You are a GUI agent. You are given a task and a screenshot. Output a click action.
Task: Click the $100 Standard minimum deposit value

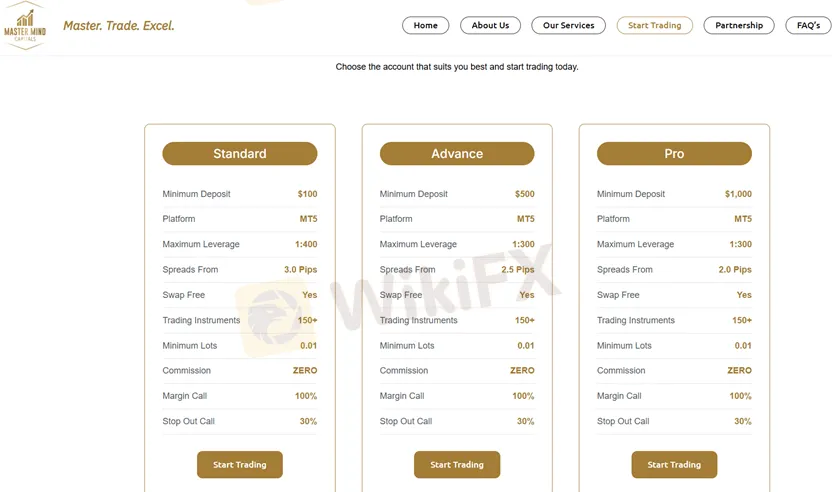click(x=307, y=194)
